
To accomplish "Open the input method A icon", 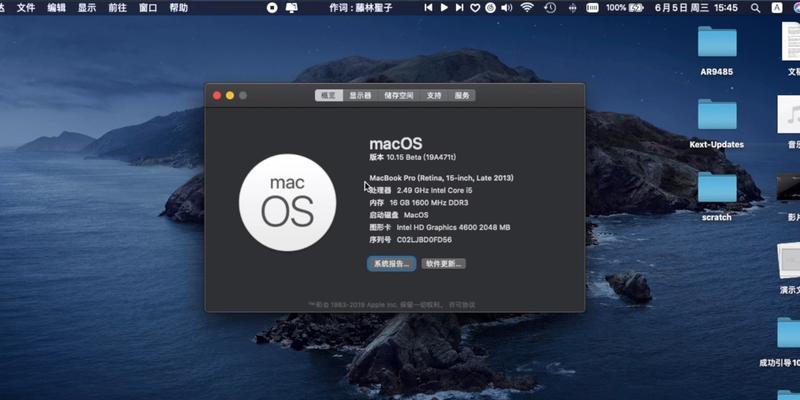I will pos(777,8).
